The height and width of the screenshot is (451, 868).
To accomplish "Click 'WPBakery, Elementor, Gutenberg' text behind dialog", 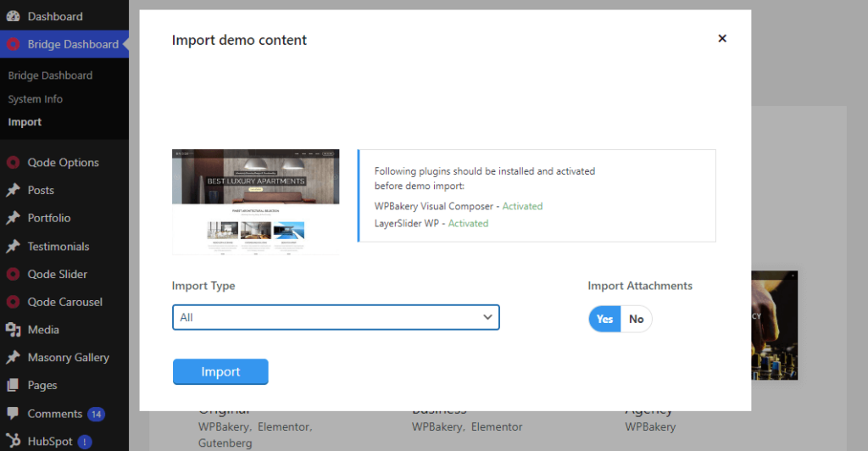I will click(x=255, y=435).
